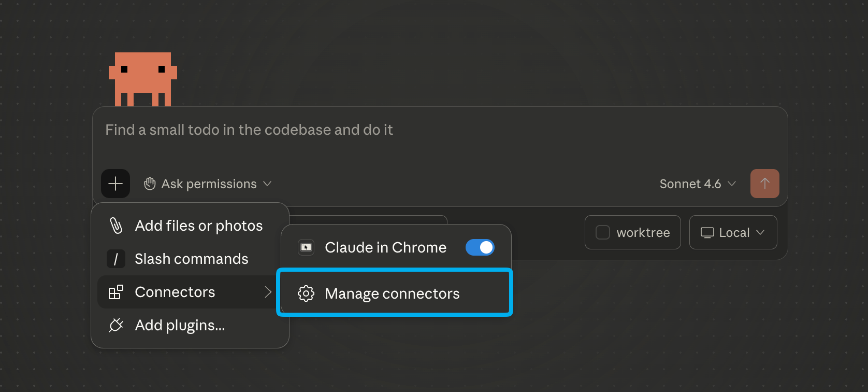This screenshot has height=392, width=868.
Task: Click the monitor icon on Local
Action: [707, 232]
